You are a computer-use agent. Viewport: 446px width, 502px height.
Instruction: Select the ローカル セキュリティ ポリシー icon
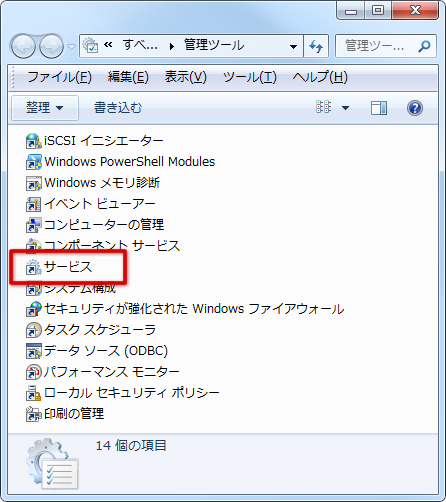coord(34,393)
